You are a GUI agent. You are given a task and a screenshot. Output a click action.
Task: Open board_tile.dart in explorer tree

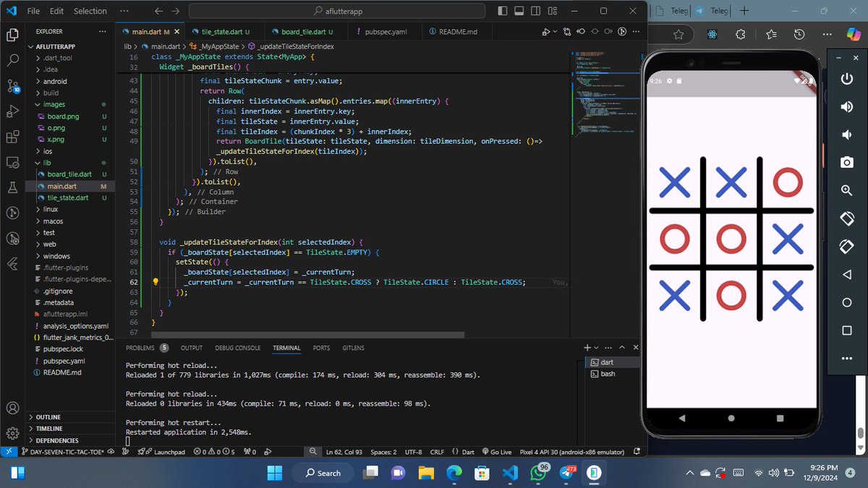69,174
